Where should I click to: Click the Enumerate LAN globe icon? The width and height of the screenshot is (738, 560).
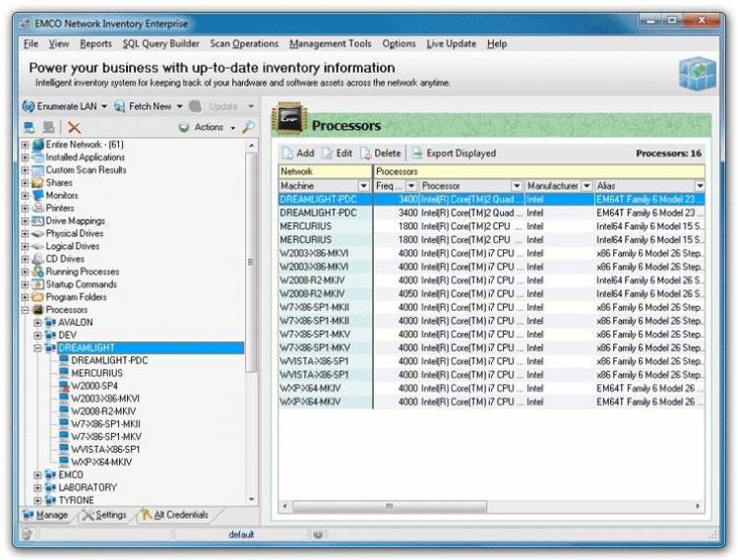tap(28, 106)
